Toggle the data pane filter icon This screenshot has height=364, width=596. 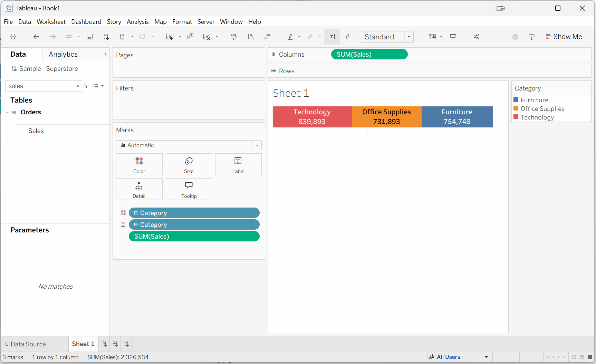click(86, 86)
